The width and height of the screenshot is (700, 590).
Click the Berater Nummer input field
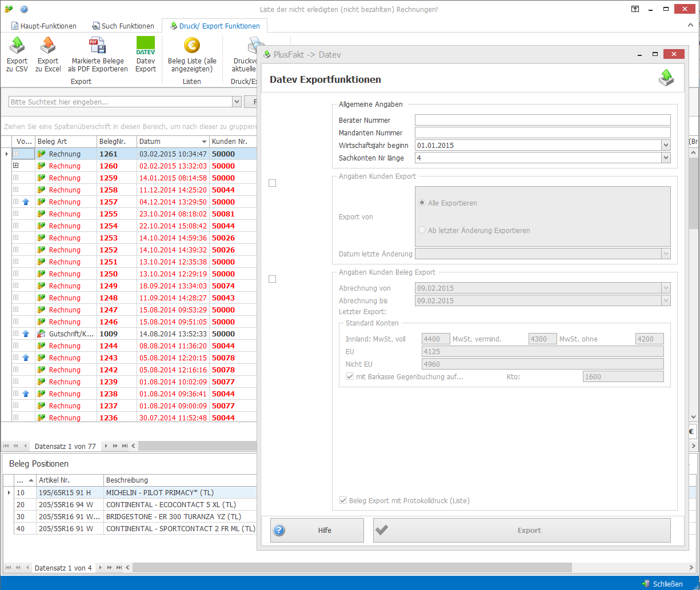[x=542, y=120]
